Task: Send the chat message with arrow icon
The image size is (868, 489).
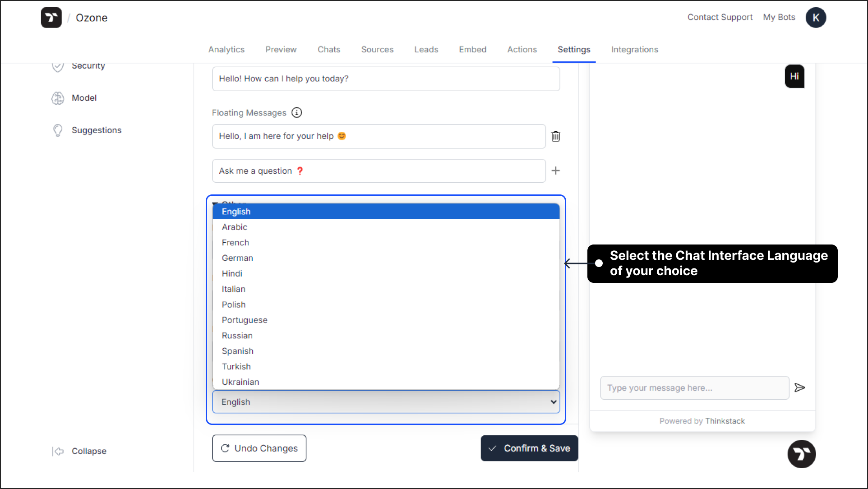Action: pyautogui.click(x=799, y=388)
